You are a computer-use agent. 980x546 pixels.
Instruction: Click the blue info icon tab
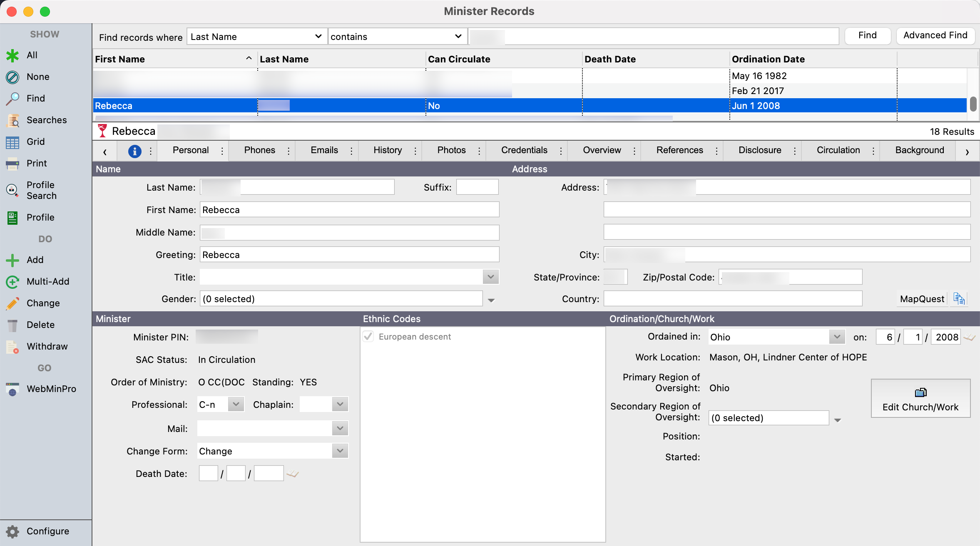pyautogui.click(x=134, y=151)
